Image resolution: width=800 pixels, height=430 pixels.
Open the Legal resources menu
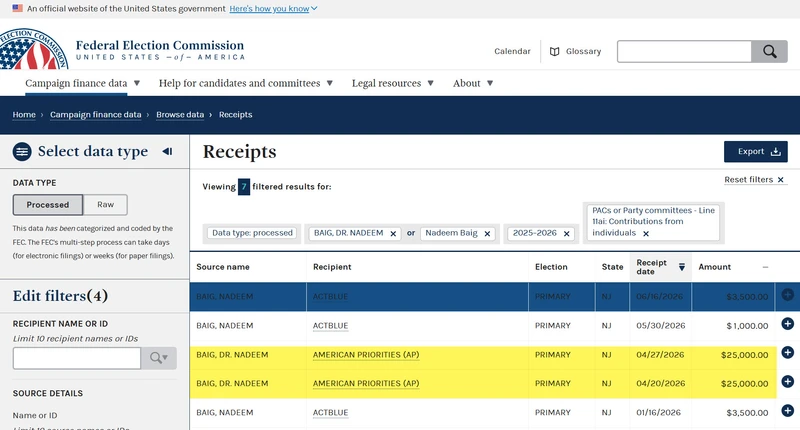coord(392,83)
